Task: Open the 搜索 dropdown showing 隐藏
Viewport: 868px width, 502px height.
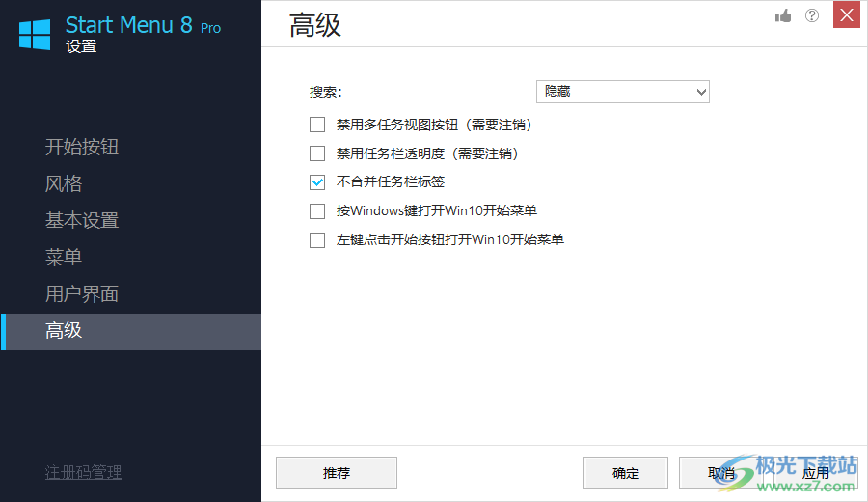Action: pyautogui.click(x=623, y=92)
